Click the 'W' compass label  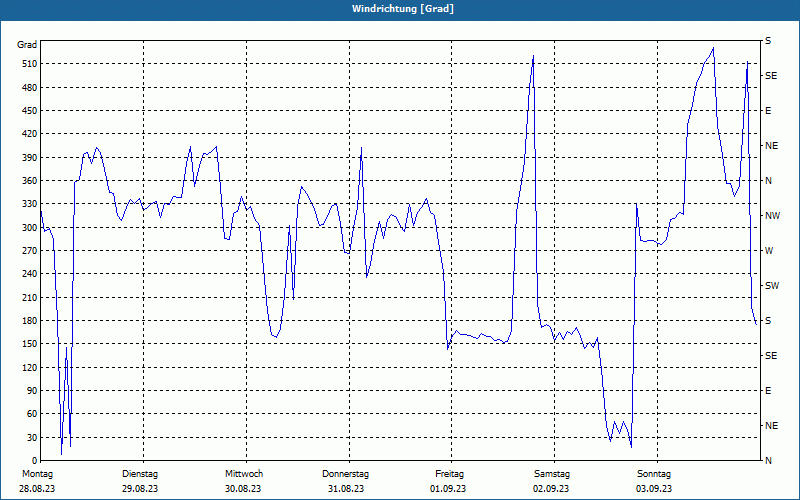(769, 251)
